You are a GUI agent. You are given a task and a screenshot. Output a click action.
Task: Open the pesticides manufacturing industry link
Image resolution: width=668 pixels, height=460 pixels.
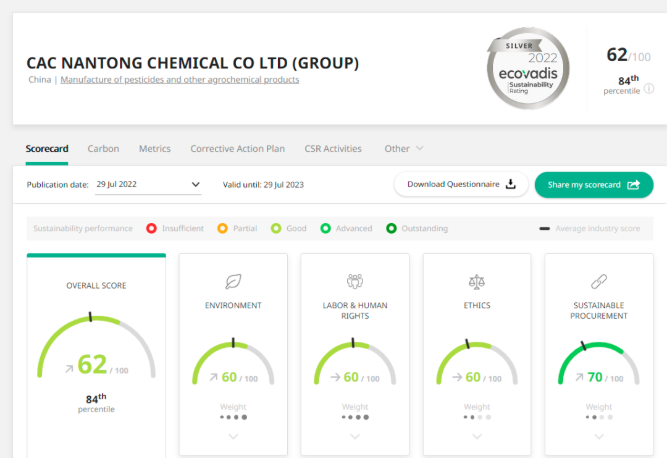(x=180, y=80)
